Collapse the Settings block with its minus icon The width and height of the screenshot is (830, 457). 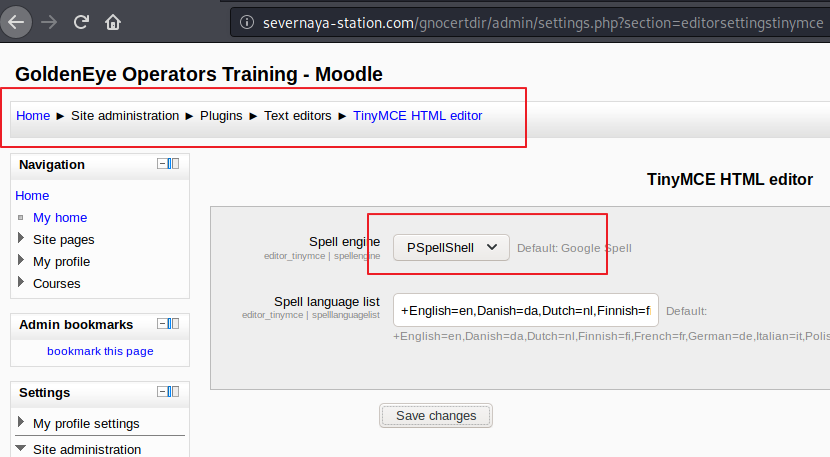(x=161, y=392)
